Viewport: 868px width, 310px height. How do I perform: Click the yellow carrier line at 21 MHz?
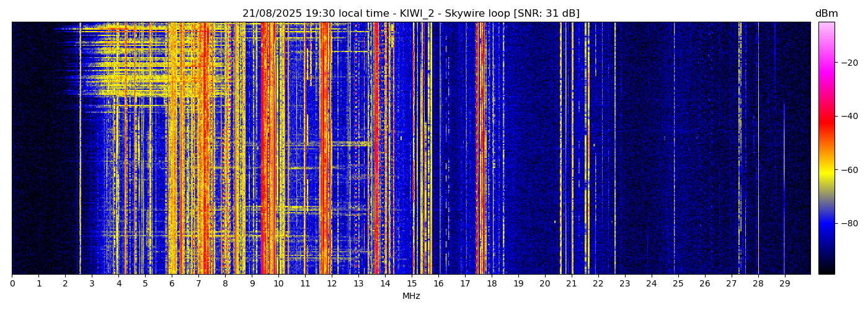[x=572, y=149]
